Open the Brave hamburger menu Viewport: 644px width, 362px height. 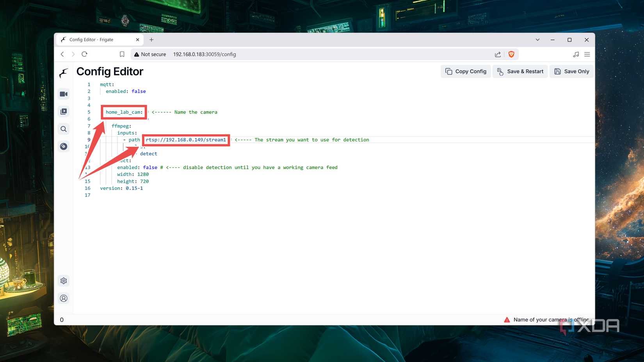587,54
